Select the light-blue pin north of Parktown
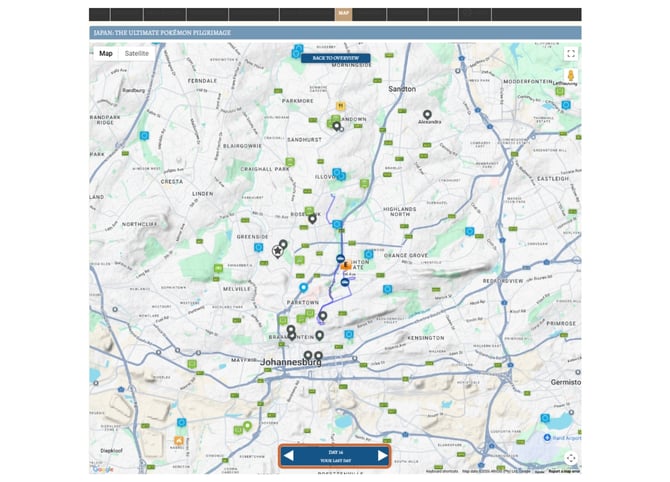Image resolution: width=670 pixels, height=482 pixels. tap(303, 288)
